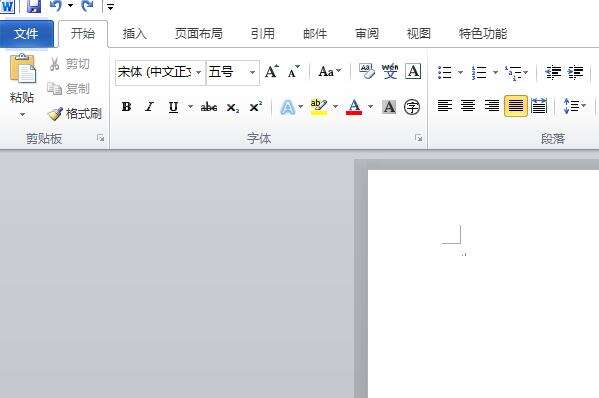Click the 剪切 (Cut) button
Screen dimensions: 599x398
70,64
